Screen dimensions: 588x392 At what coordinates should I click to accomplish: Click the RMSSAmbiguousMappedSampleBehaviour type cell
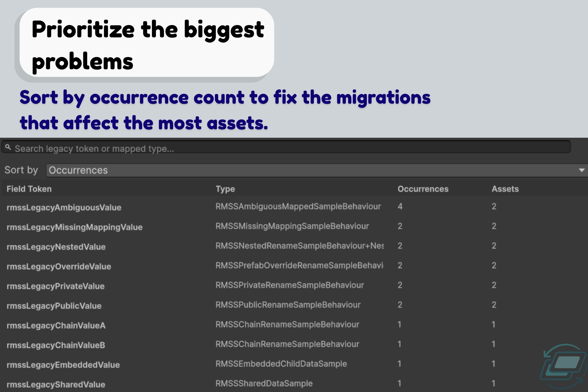coord(298,207)
